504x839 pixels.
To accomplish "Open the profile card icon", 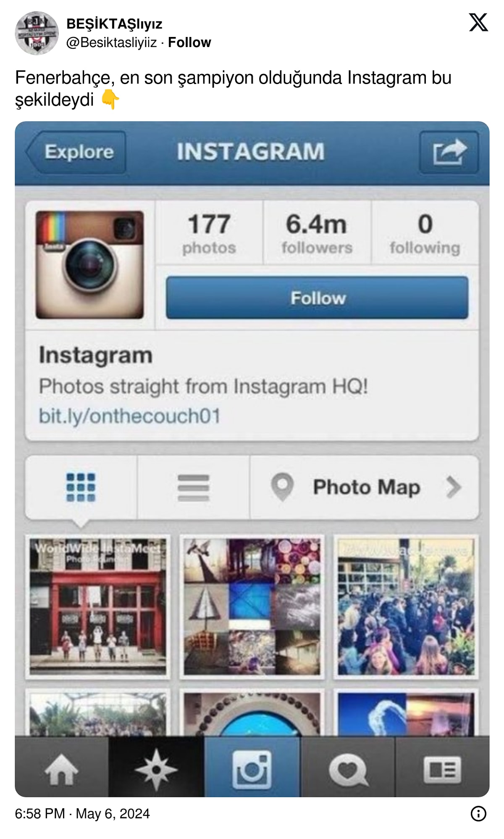I will pos(442,769).
